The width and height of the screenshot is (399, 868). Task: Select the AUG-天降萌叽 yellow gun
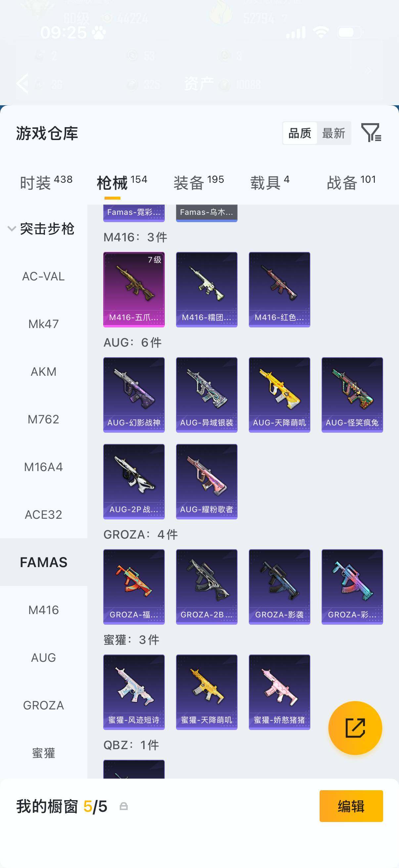click(279, 395)
